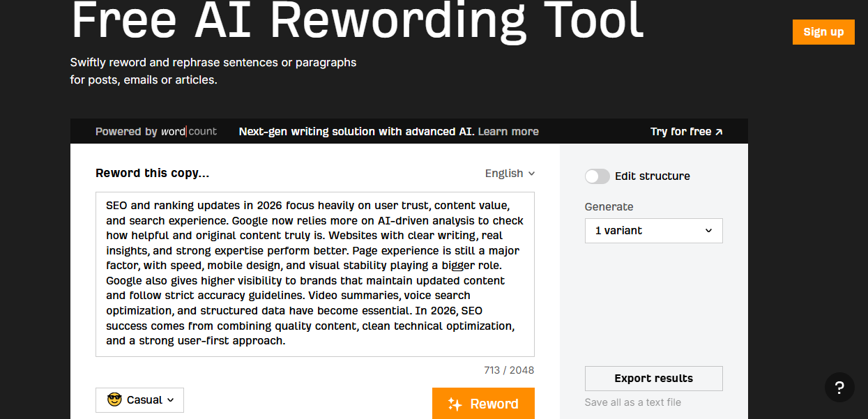The image size is (868, 419).
Task: Click the wordcount logo in banner
Action: 189,132
